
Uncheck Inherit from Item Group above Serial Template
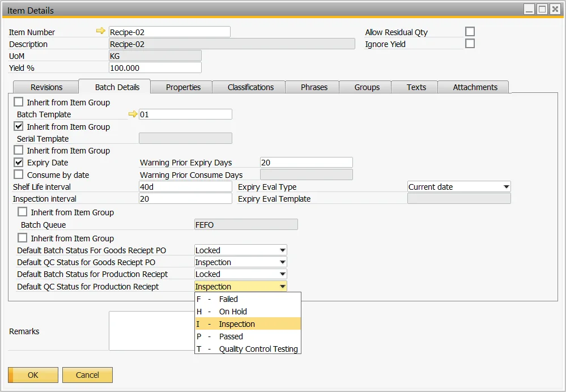[x=18, y=126]
